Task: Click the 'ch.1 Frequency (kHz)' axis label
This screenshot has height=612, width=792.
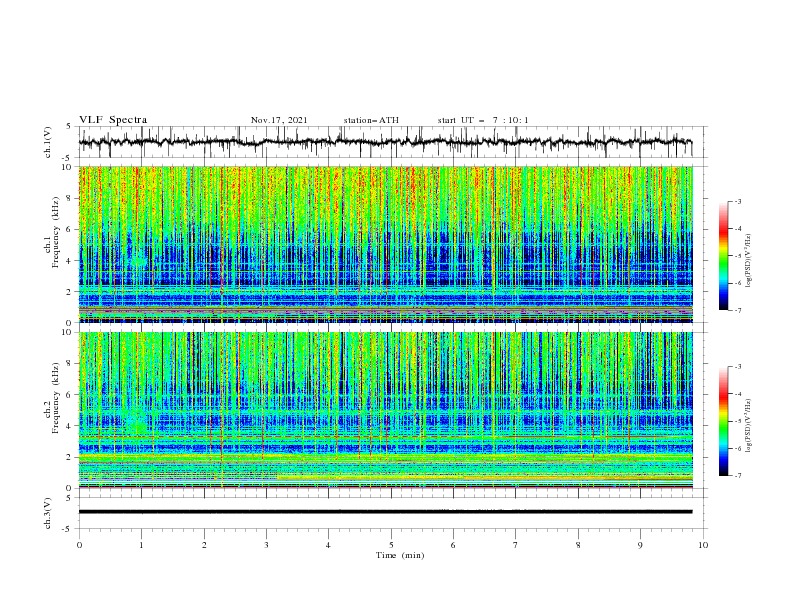Action: (x=52, y=233)
